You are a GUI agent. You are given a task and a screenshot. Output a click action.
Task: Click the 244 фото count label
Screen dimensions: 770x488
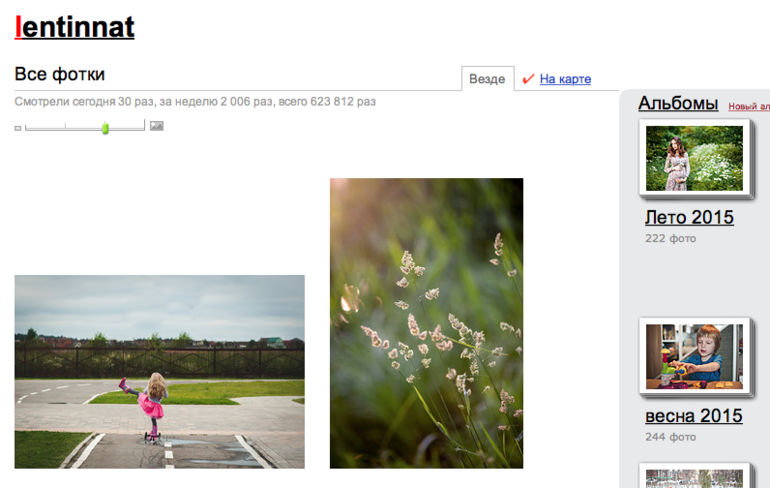point(670,436)
